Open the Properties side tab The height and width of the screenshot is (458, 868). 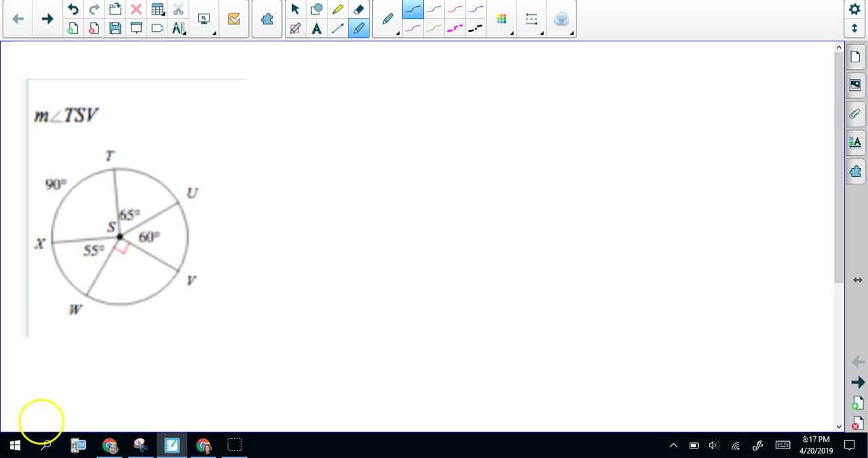855,142
